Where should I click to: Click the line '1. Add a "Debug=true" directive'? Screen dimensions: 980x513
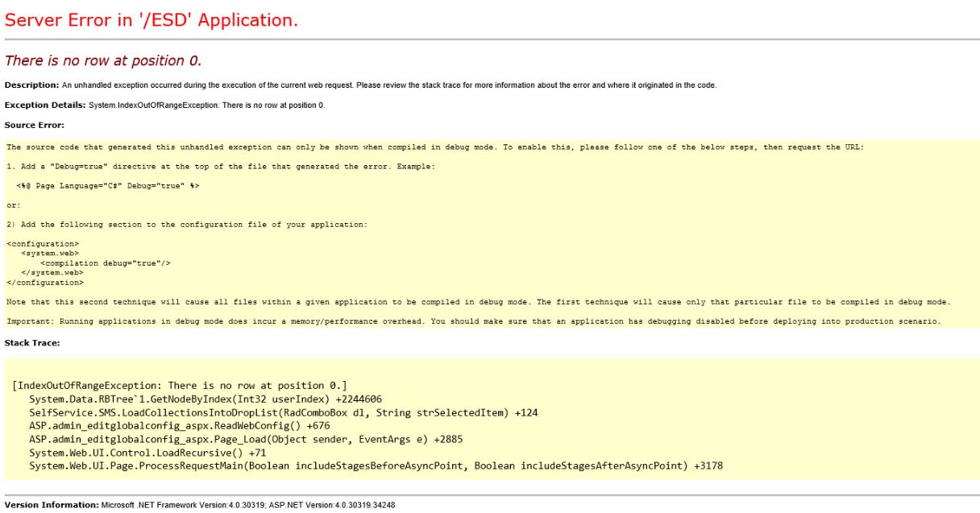(x=220, y=166)
